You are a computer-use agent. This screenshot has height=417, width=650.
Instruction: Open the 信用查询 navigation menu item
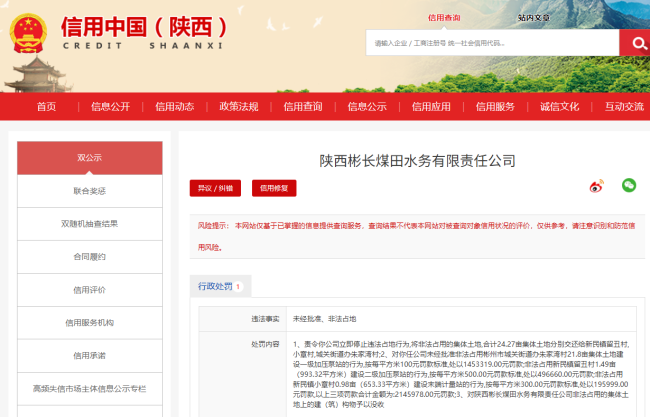[303, 107]
